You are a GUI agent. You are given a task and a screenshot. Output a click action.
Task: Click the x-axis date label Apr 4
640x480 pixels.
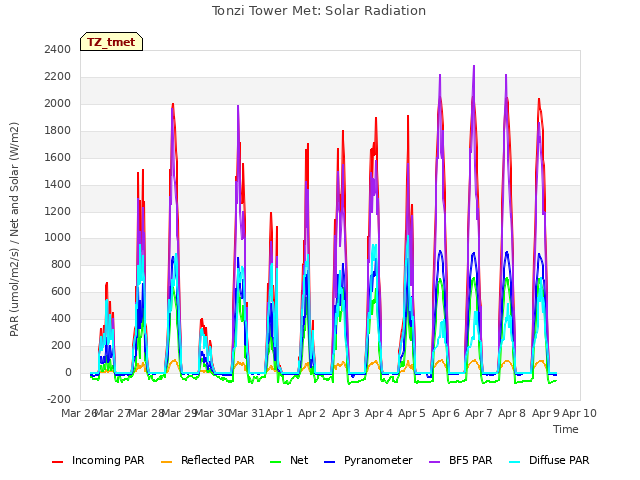pos(379,413)
